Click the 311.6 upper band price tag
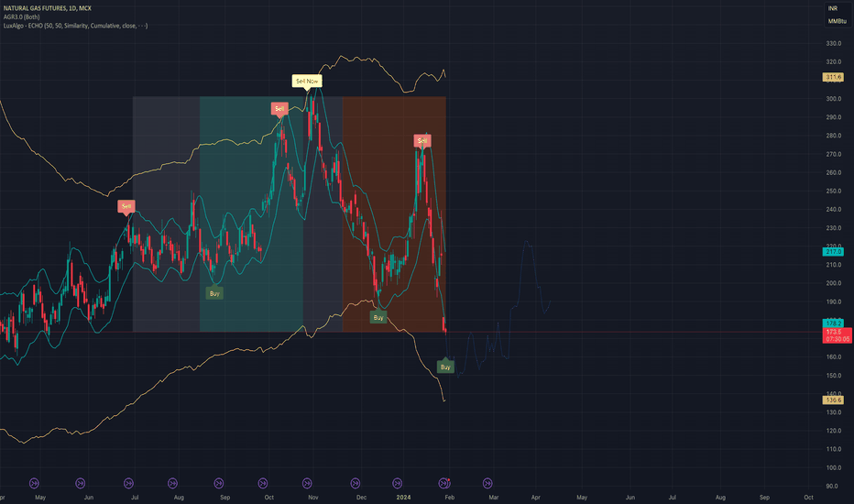Screen dimensions: 854x504 pyautogui.click(x=833, y=77)
